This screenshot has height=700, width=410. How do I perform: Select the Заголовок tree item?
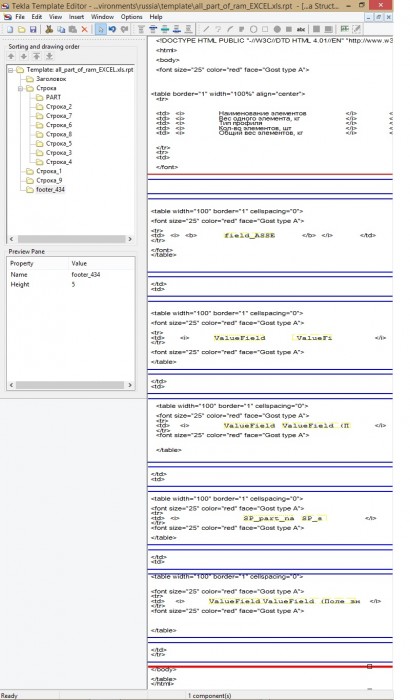click(x=51, y=79)
